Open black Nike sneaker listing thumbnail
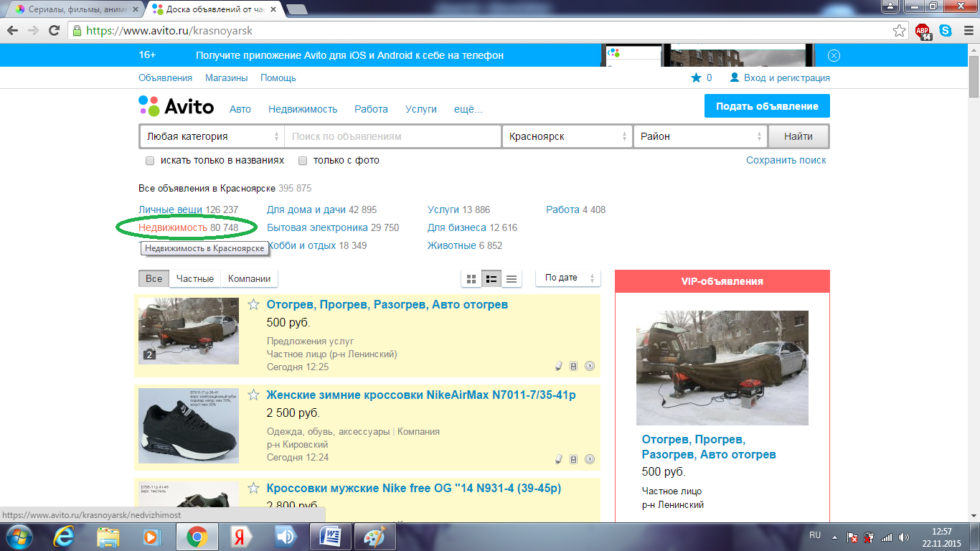 [x=189, y=425]
